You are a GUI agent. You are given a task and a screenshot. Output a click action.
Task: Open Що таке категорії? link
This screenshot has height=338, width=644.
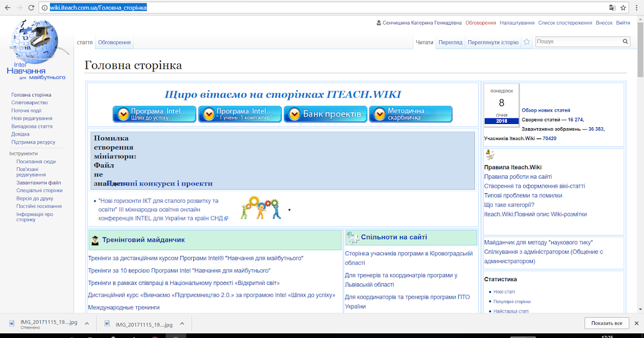(x=509, y=204)
